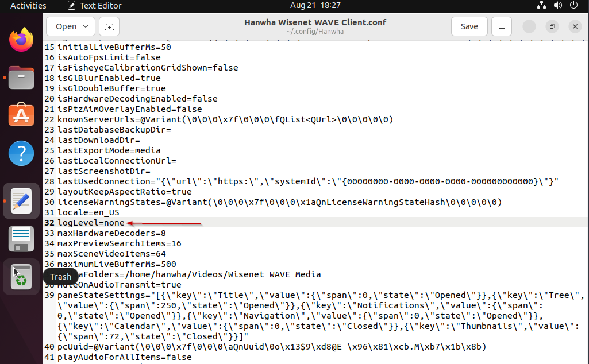Place cursor in lastDatabaseBackupDir= line
This screenshot has width=589, height=364.
point(114,130)
